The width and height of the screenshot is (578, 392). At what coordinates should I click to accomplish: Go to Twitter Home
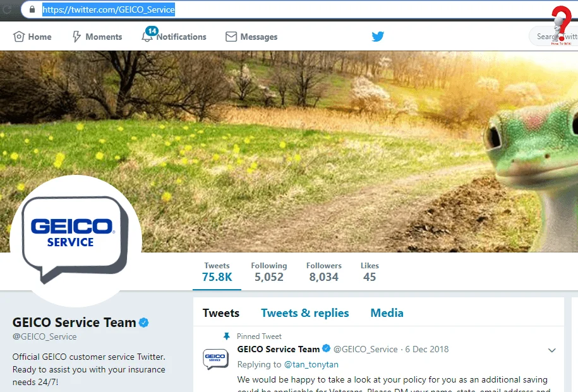click(x=32, y=37)
